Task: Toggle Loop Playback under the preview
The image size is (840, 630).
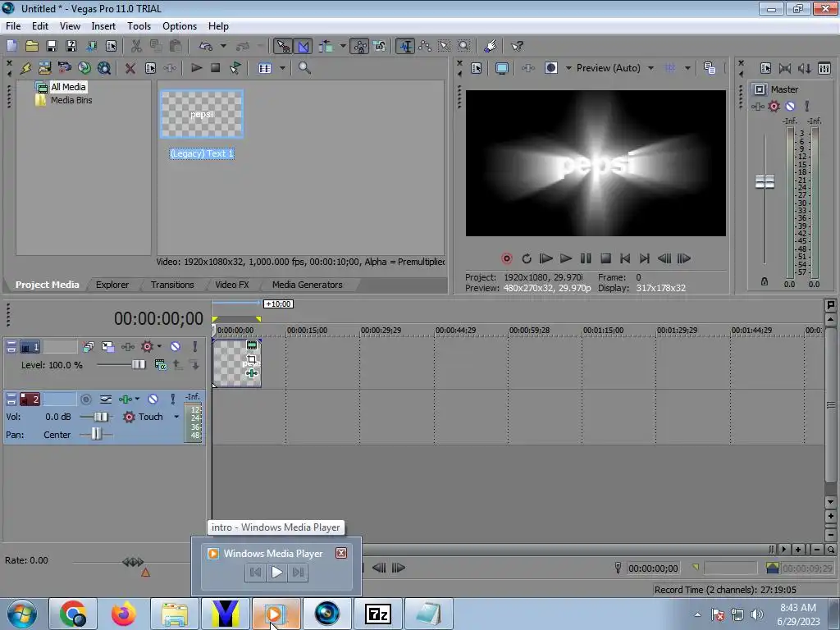Action: (x=527, y=258)
